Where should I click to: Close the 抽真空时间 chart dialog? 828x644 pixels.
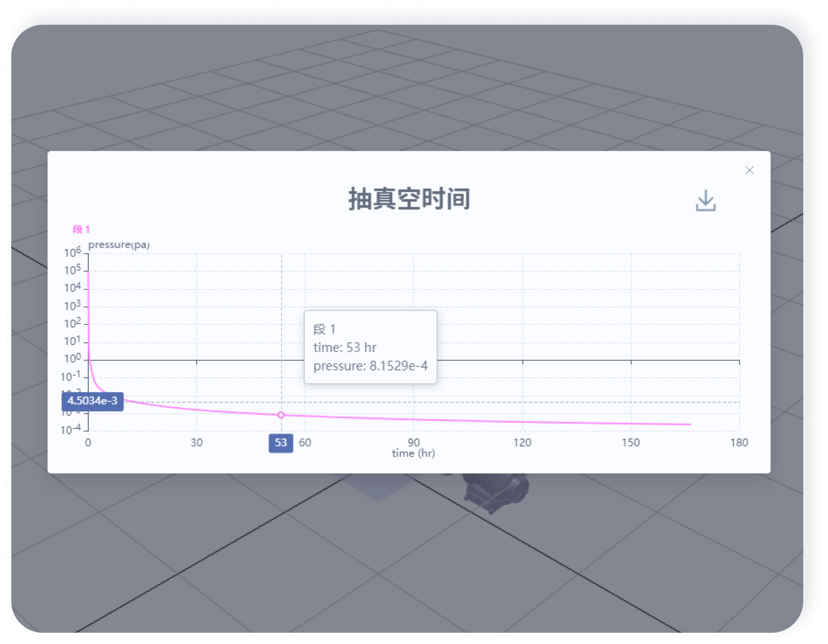point(749,170)
